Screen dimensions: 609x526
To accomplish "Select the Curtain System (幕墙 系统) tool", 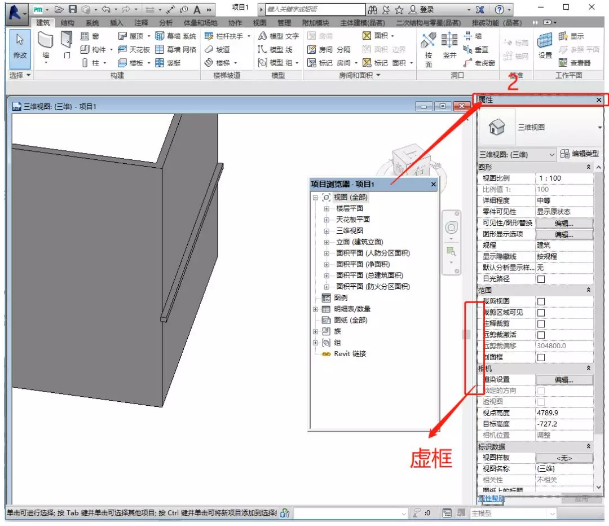I will (175, 37).
